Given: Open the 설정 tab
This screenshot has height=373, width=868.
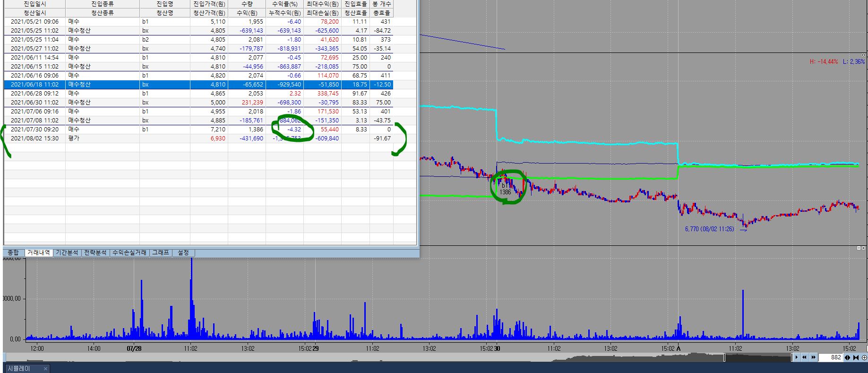Looking at the screenshot, I should 183,253.
